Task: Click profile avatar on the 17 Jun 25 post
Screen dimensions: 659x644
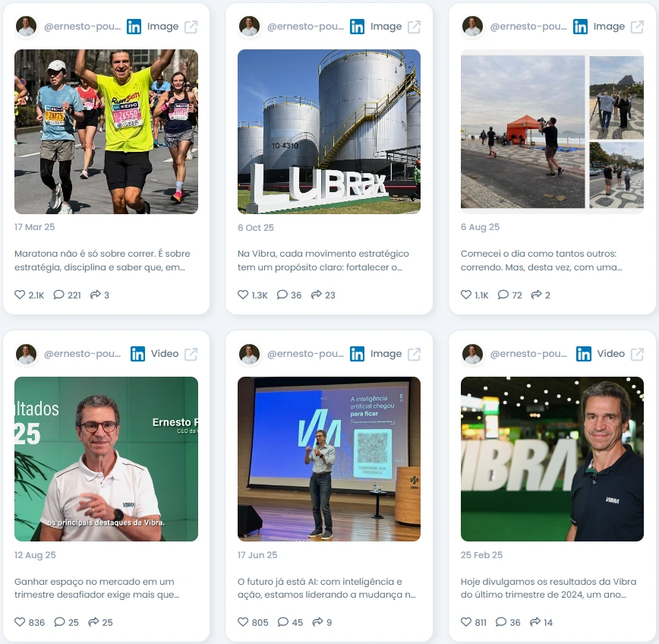Action: [x=249, y=354]
